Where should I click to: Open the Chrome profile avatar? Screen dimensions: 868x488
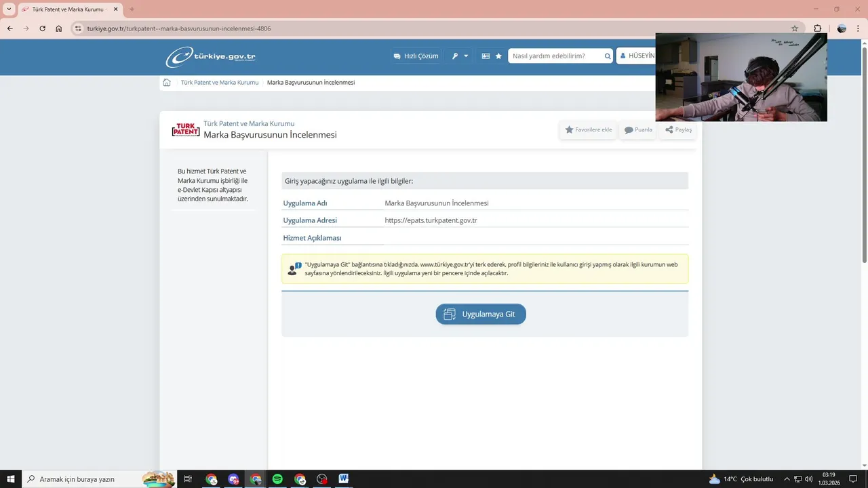(x=842, y=28)
